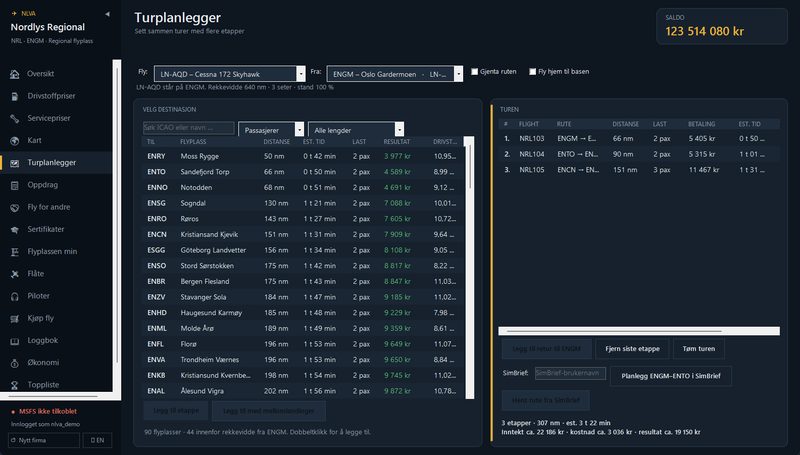Enable the Gjenta ruten checkbox
The width and height of the screenshot is (800, 455).
474,72
